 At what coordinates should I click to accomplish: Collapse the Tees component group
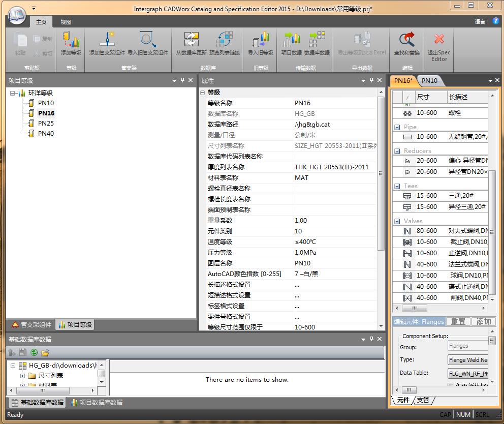coord(397,186)
